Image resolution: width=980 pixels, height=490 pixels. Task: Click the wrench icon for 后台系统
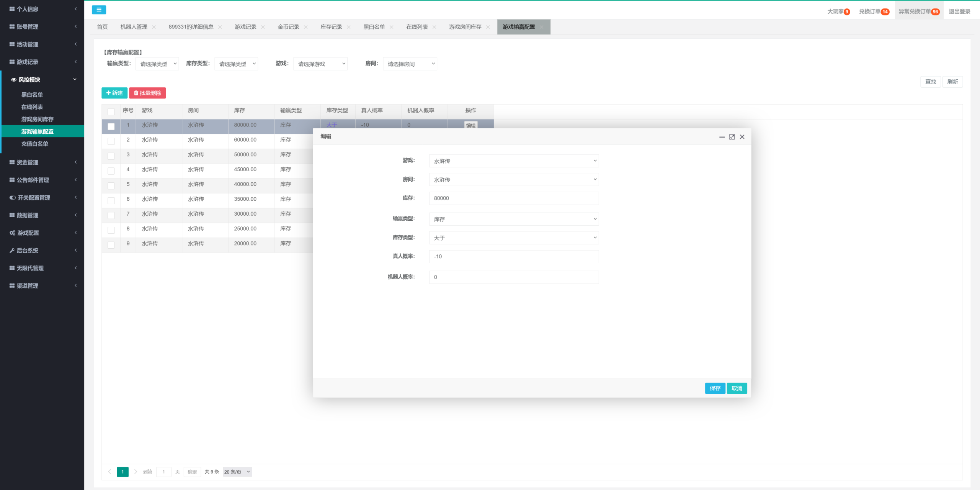(12, 251)
